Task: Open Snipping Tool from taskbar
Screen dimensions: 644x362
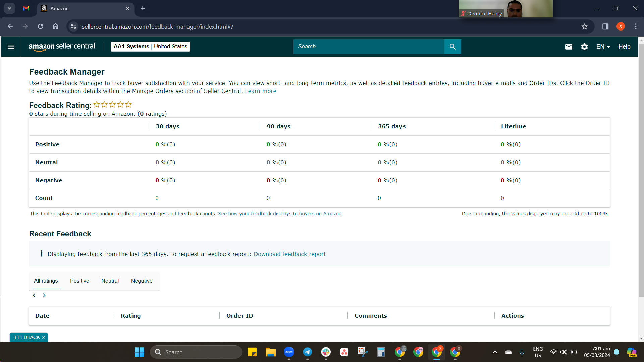Action: (363, 352)
